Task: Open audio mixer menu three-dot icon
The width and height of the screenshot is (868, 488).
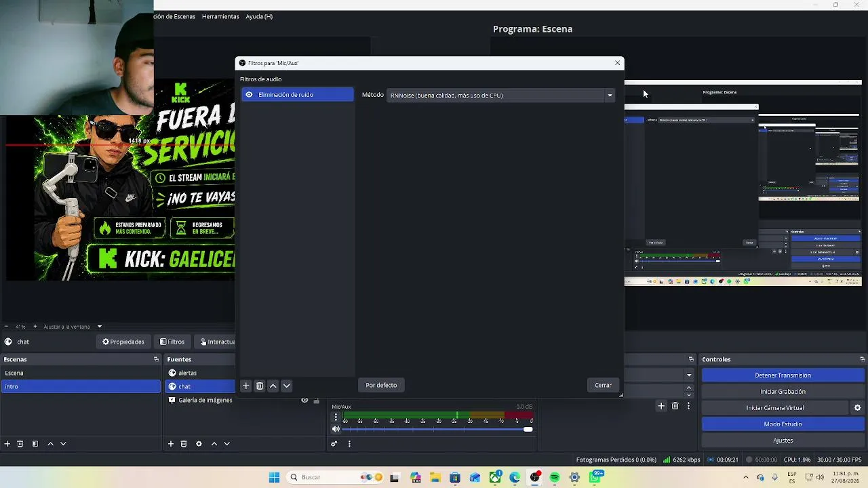Action: coord(349,444)
